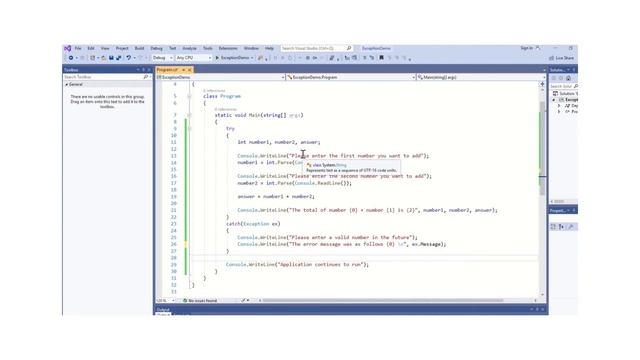The image size is (640, 360).
Task: Open the Test menu
Action: pos(173,48)
